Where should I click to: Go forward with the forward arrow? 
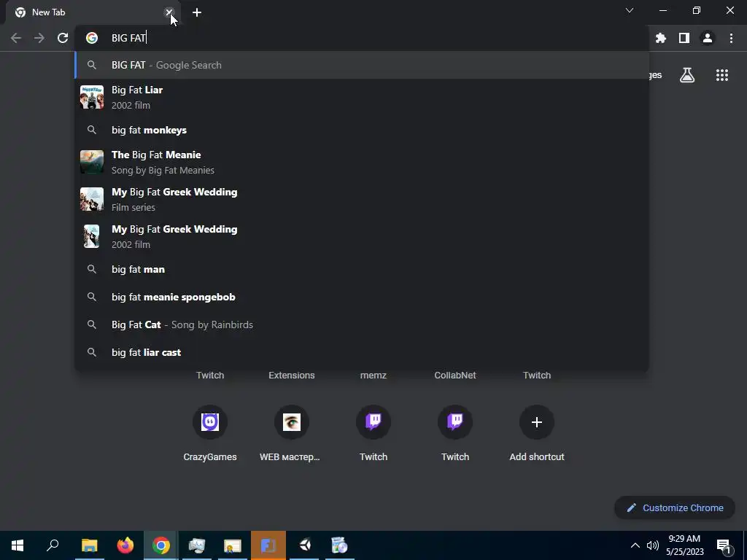39,38
